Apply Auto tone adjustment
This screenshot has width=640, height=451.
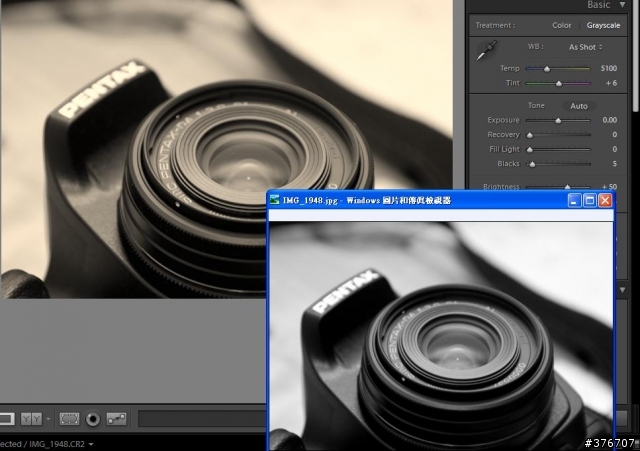click(x=579, y=106)
